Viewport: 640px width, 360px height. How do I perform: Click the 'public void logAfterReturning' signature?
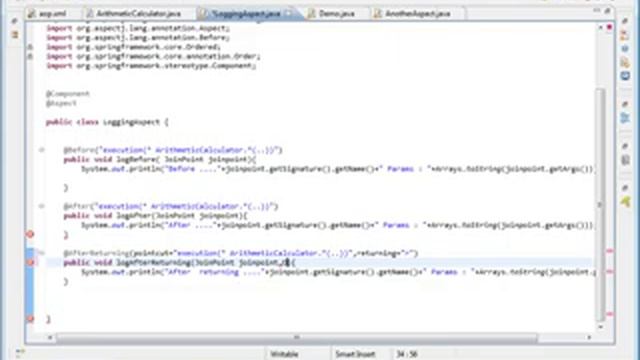(x=179, y=263)
